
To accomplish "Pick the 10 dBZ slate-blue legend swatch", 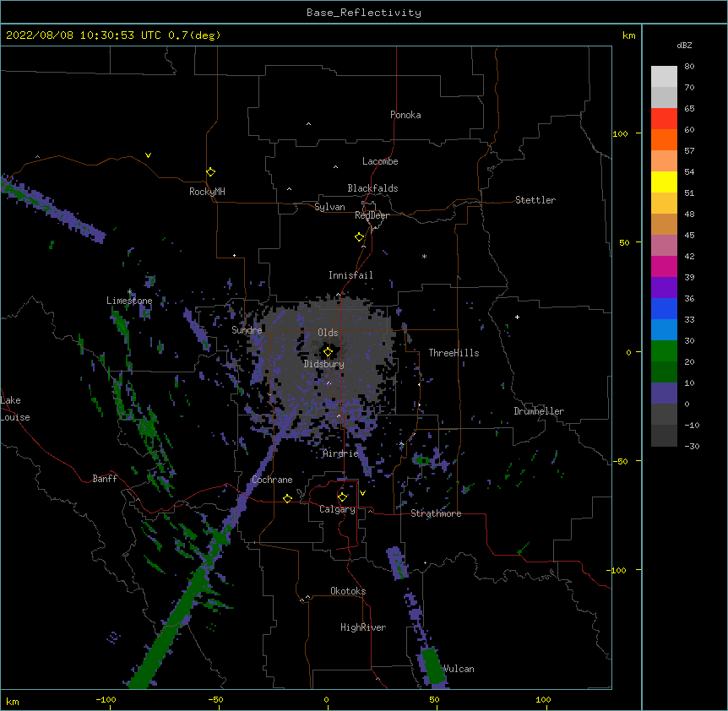I will [x=664, y=393].
